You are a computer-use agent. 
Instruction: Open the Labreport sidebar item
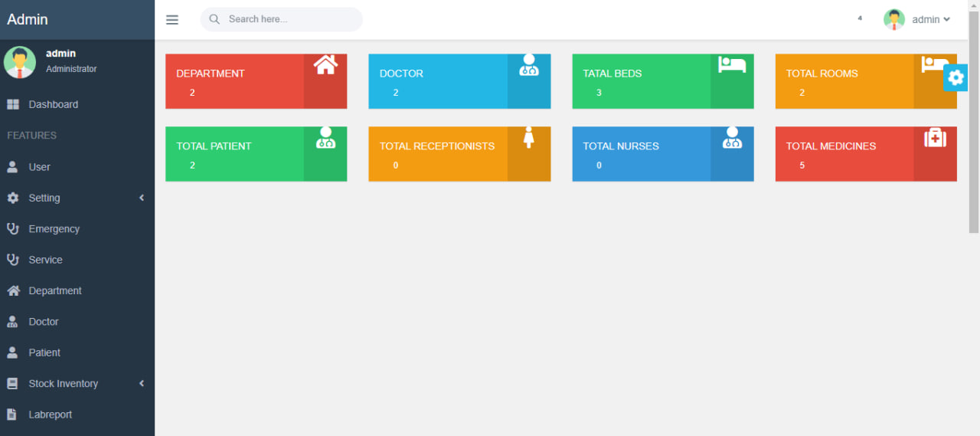tap(50, 415)
